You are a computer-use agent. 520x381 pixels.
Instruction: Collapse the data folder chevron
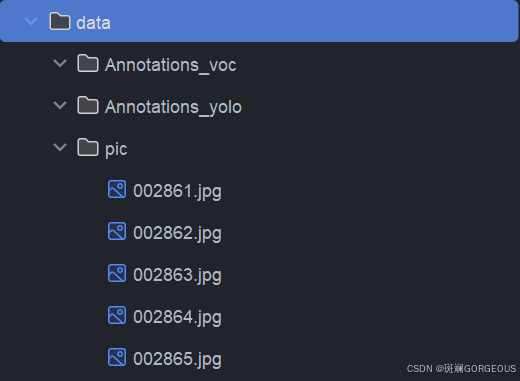tap(31, 22)
